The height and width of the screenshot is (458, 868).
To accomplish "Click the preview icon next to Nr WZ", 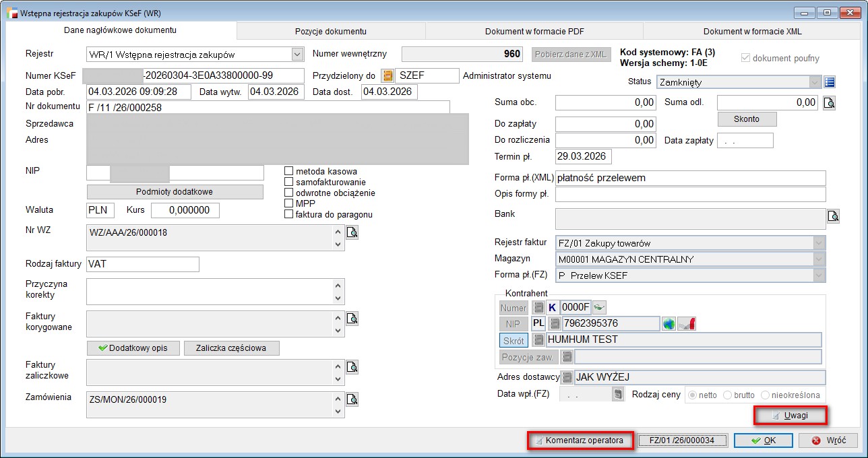I will pos(352,232).
